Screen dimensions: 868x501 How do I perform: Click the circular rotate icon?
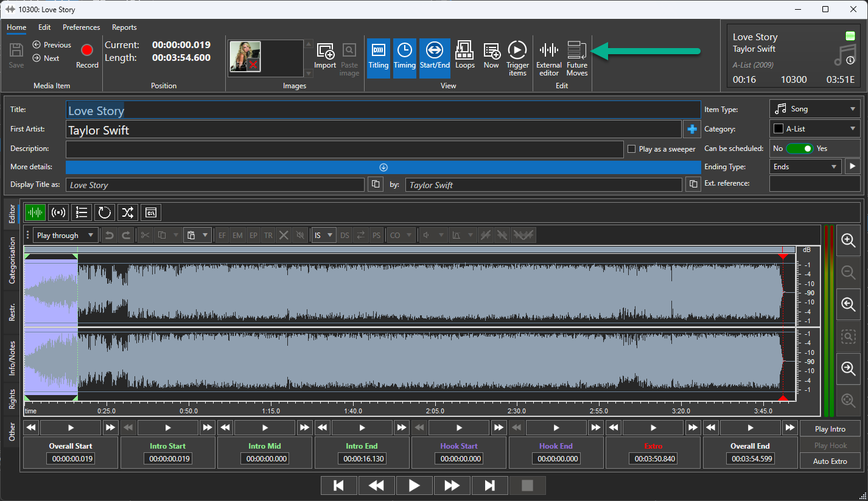point(105,212)
